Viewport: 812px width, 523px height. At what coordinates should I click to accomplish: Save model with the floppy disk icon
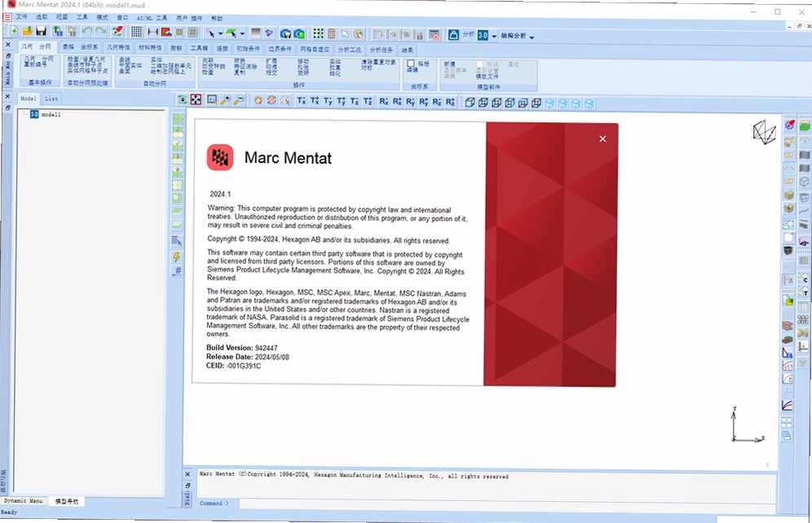click(41, 31)
